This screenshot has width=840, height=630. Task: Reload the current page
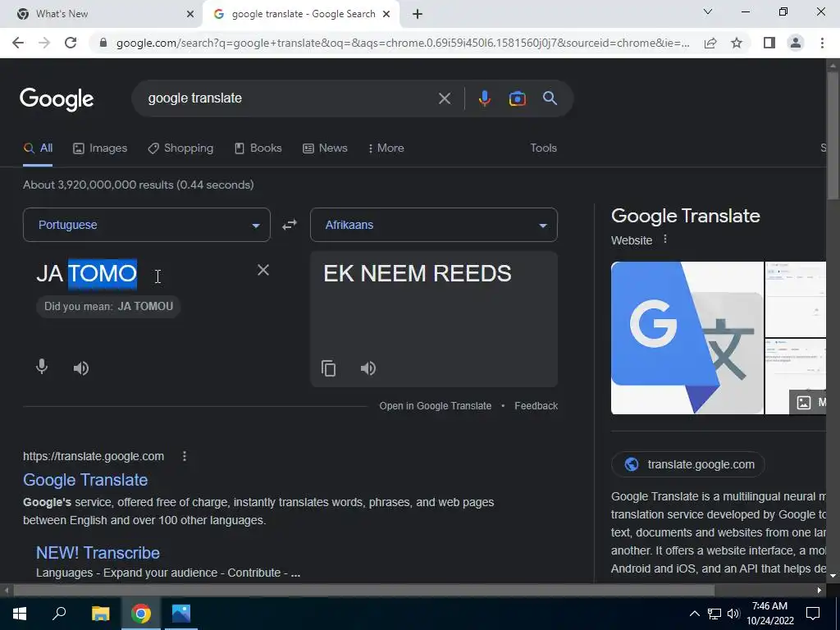point(71,43)
